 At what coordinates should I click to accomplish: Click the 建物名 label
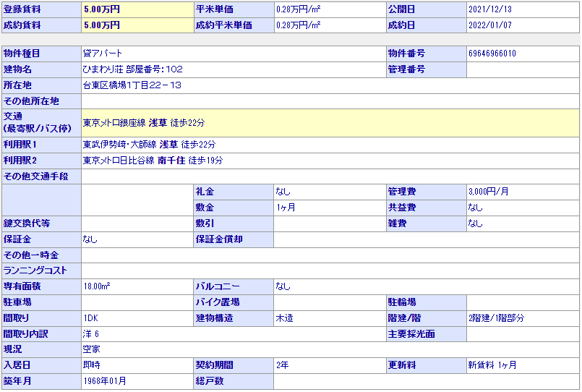click(x=17, y=69)
